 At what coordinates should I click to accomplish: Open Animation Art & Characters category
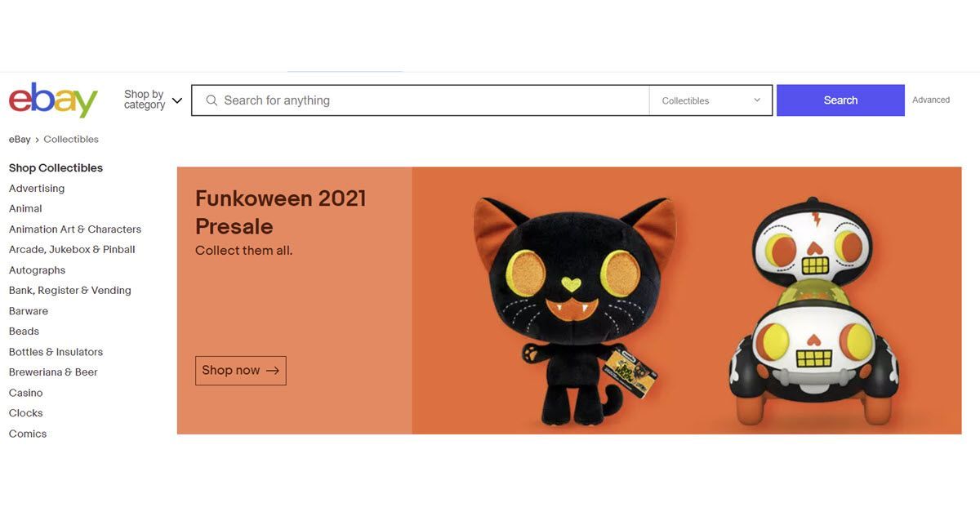click(x=75, y=229)
